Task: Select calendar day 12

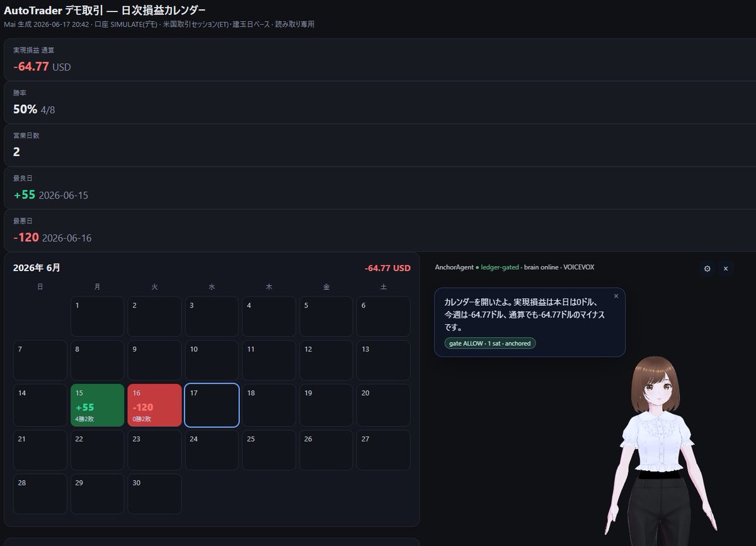Action: [326, 360]
